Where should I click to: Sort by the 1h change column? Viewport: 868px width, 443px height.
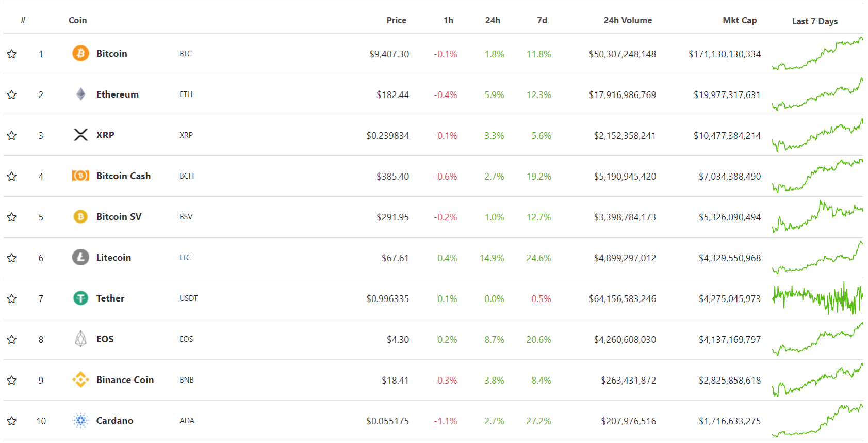449,20
